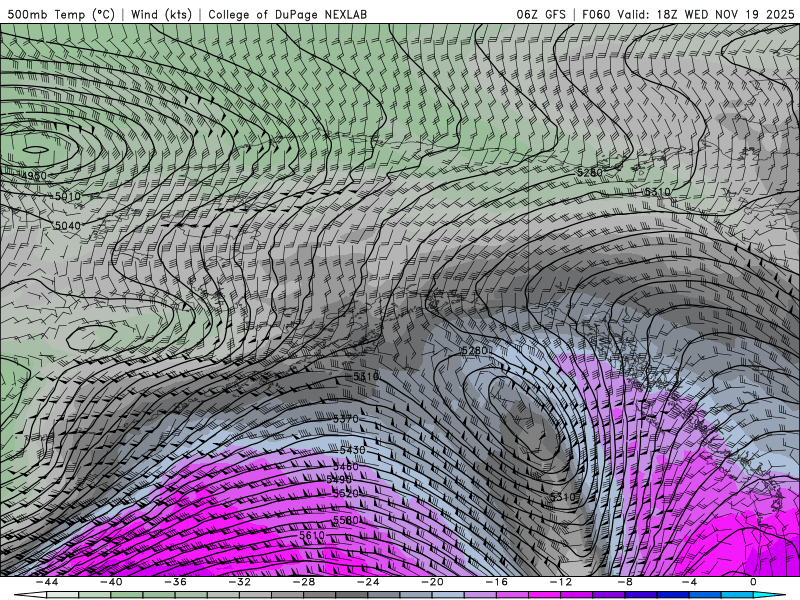Click the cyan arrow tip ending the colorbar

point(769,595)
